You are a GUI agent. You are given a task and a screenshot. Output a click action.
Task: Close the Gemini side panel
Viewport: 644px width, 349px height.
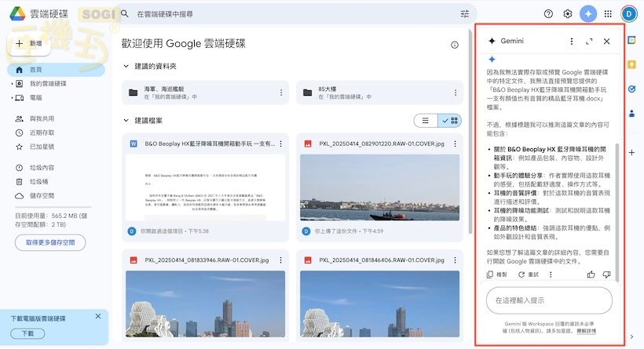coord(606,41)
